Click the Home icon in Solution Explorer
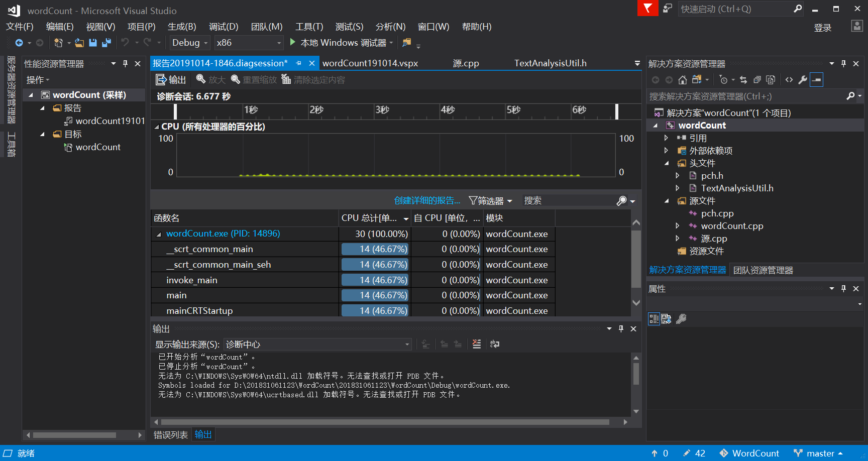Screen dimensions: 868x461 point(682,80)
